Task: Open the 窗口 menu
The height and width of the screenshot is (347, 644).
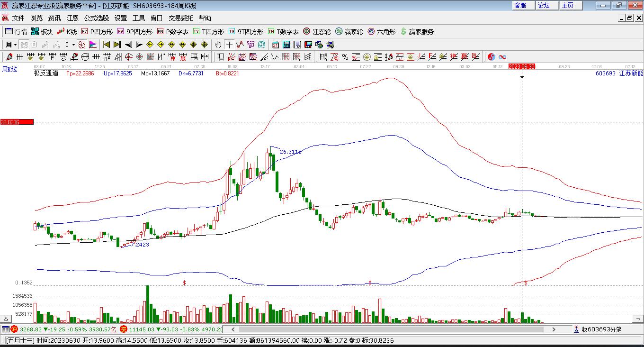Action: click(x=157, y=18)
